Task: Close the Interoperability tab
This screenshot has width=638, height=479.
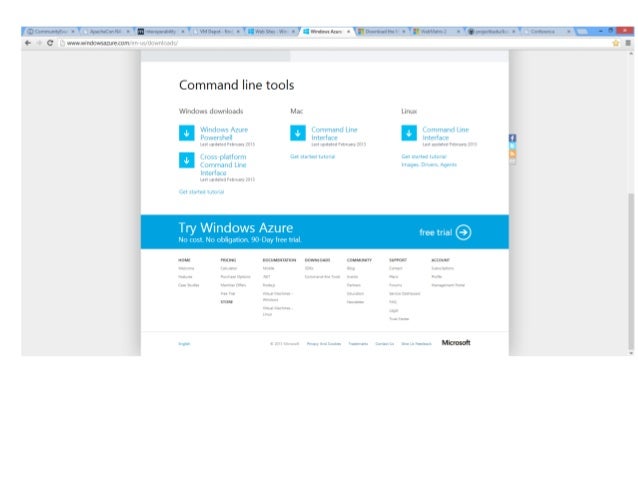Action: point(183,31)
